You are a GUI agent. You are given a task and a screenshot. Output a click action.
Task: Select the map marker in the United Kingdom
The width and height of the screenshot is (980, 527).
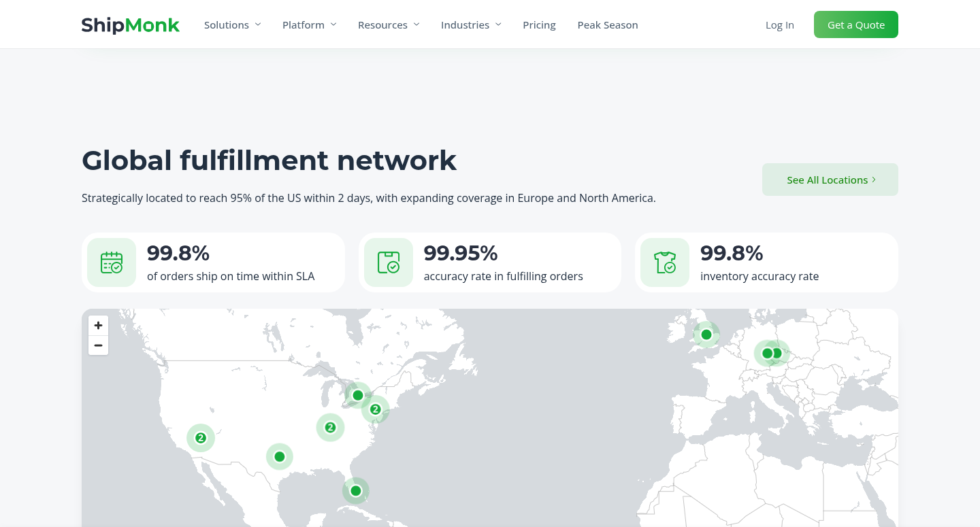706,335
